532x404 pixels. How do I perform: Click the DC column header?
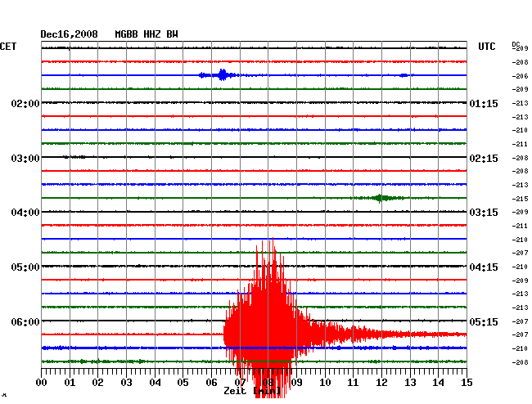pos(516,44)
